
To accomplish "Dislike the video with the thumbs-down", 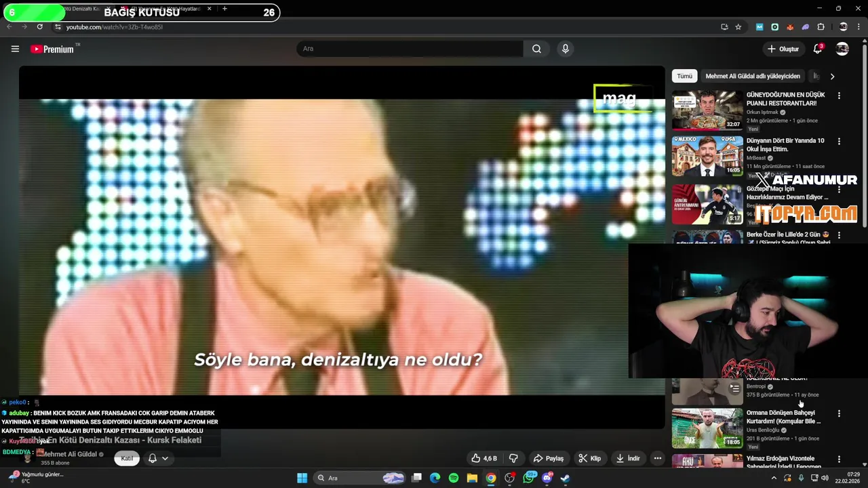I will 513,458.
